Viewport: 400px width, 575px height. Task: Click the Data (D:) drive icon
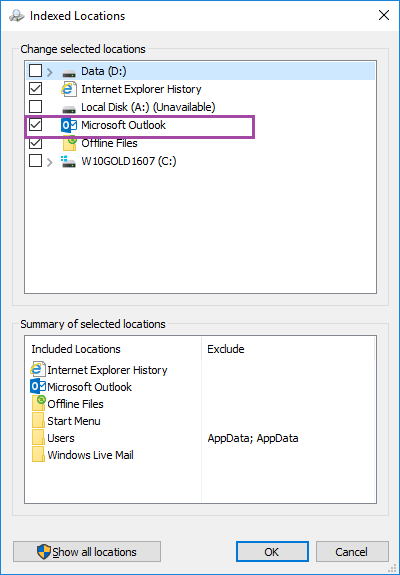point(69,73)
